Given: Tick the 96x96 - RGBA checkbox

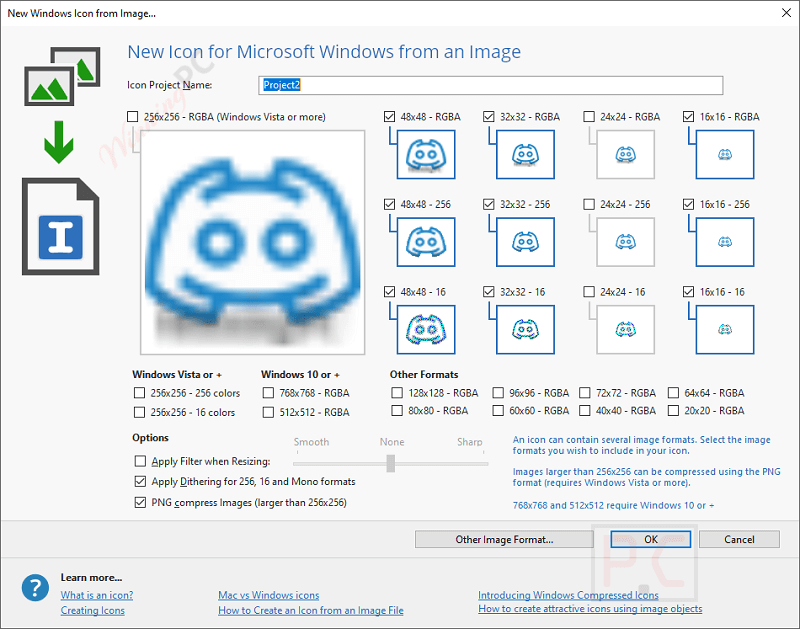Looking at the screenshot, I should [498, 393].
